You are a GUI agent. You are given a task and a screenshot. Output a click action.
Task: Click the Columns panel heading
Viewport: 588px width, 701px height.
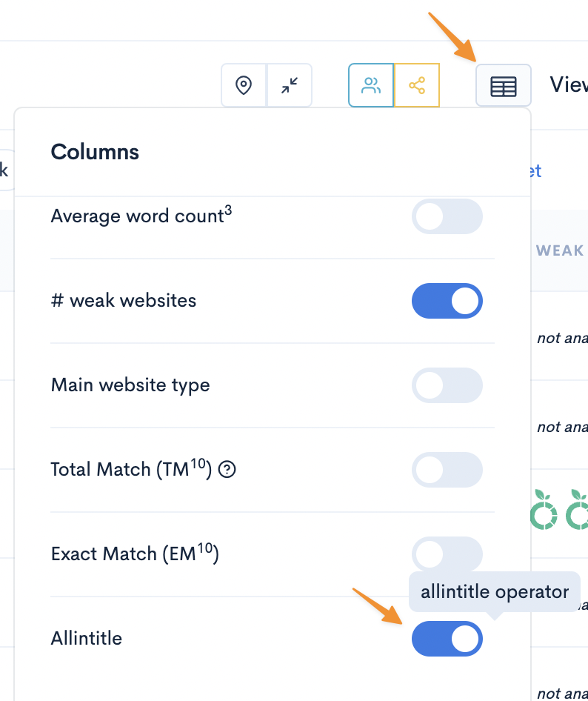pyautogui.click(x=95, y=152)
